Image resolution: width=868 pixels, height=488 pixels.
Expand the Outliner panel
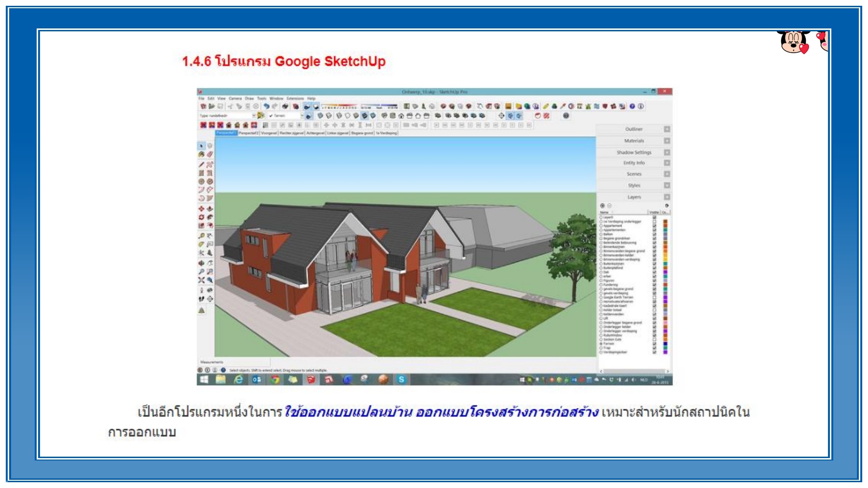634,129
